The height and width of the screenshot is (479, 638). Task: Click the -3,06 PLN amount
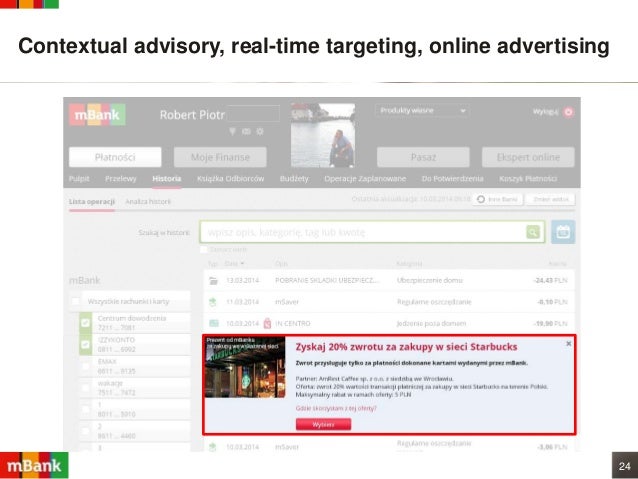pyautogui.click(x=552, y=447)
